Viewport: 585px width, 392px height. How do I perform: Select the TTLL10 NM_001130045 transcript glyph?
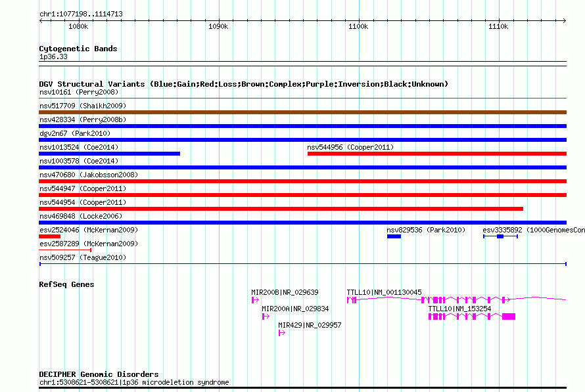(457, 299)
